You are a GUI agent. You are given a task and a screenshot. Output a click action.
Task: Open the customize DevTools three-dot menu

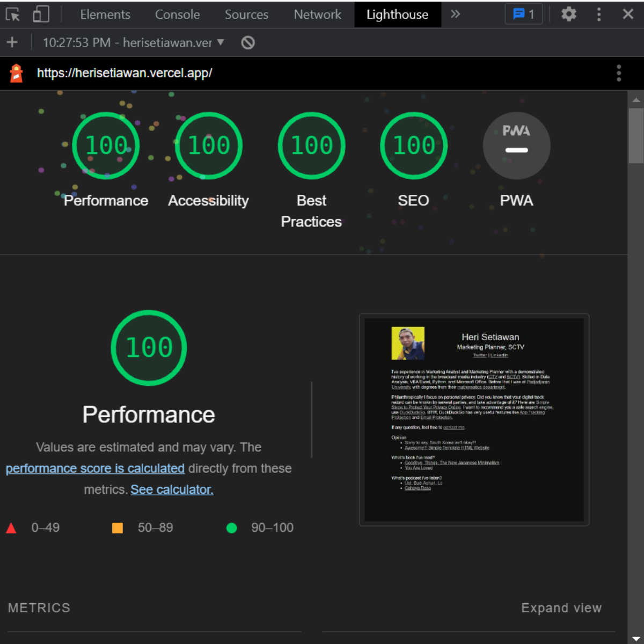[x=599, y=14]
